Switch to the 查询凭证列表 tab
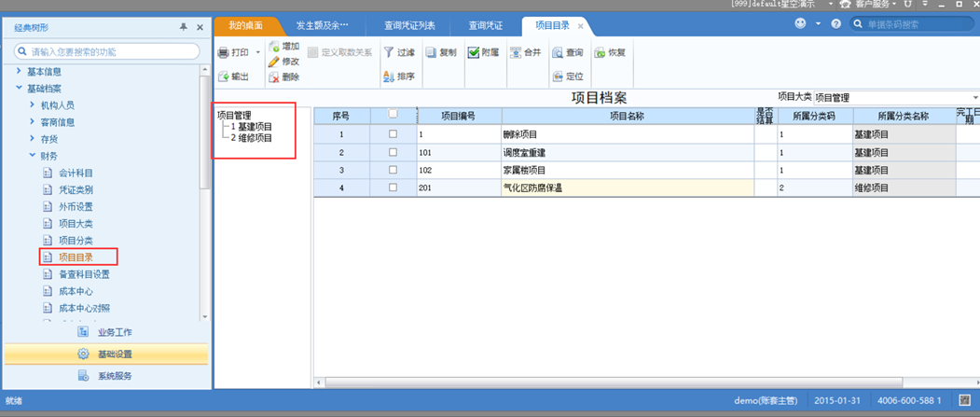This screenshot has height=417, width=980. coord(409,25)
